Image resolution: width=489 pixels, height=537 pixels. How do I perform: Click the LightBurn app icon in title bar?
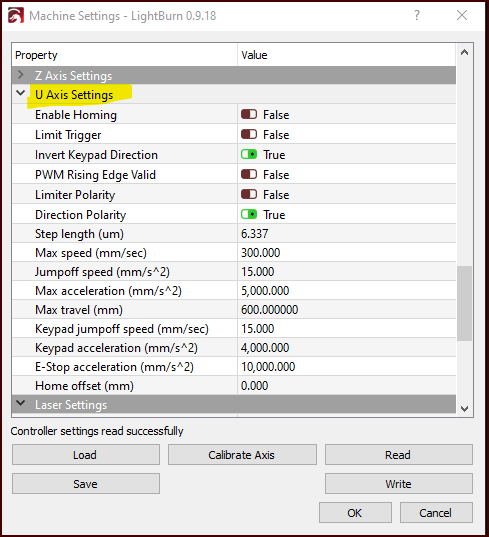[16, 16]
